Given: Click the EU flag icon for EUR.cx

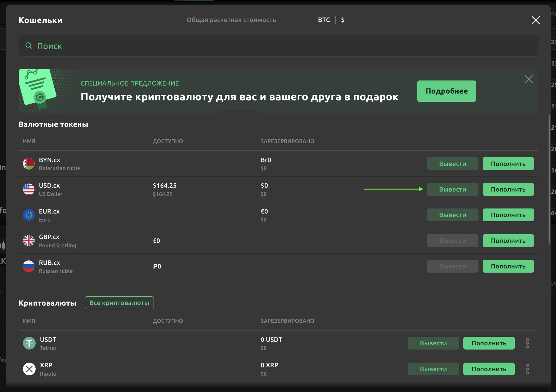Looking at the screenshot, I should pos(29,215).
